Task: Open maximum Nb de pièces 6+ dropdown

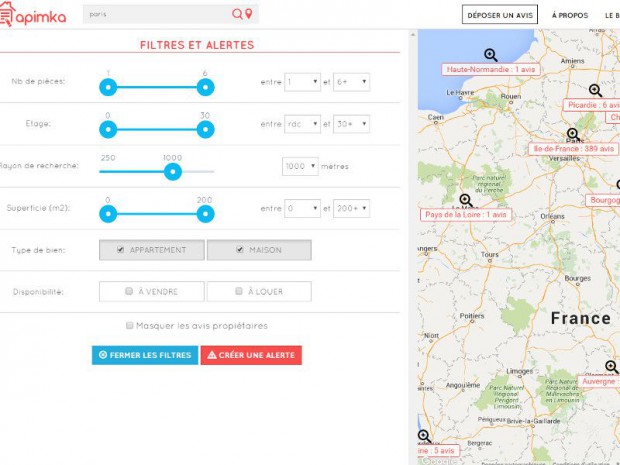Action: pos(352,82)
